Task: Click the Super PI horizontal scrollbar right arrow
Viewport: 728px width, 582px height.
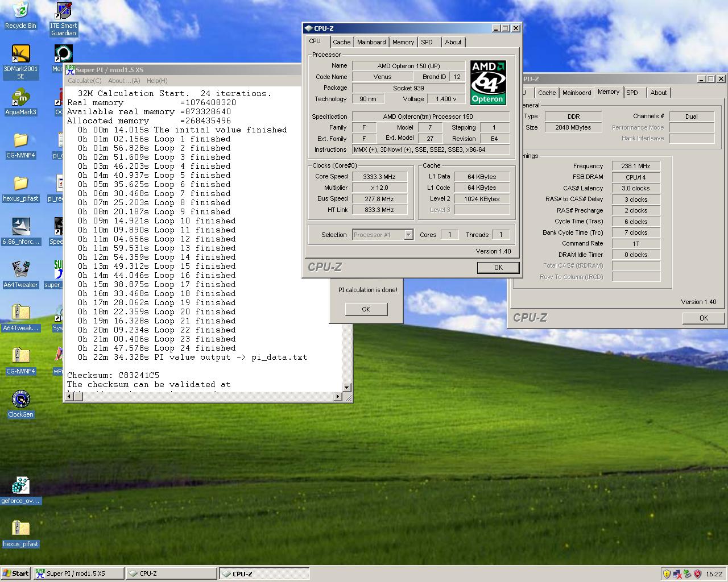Action: [337, 396]
